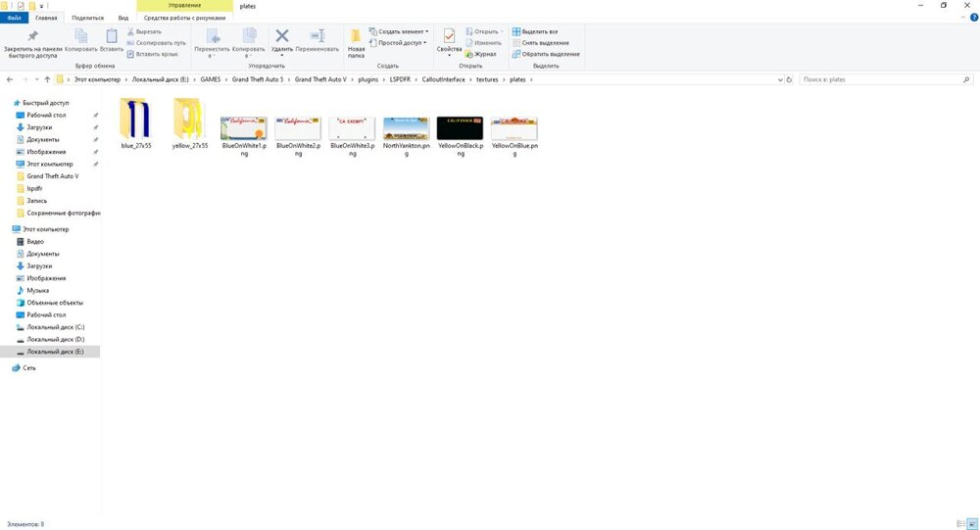Screen dimensions: 980x530
Task: Select the yellow_27x55 folder
Action: tap(190, 123)
